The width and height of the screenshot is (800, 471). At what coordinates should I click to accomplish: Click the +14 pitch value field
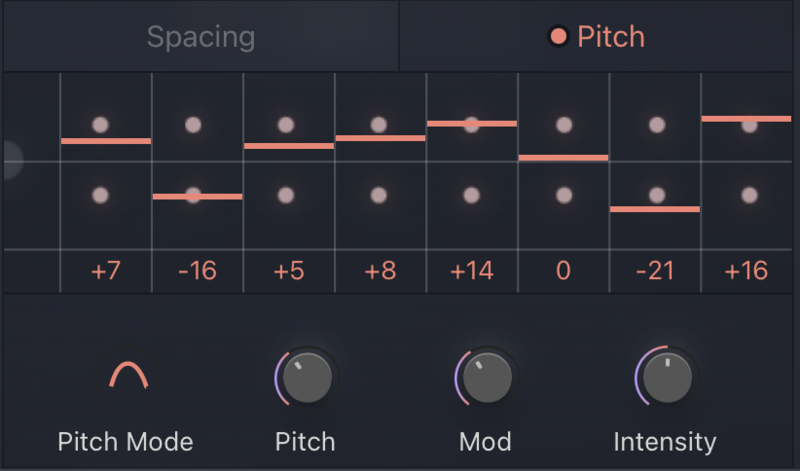point(472,271)
